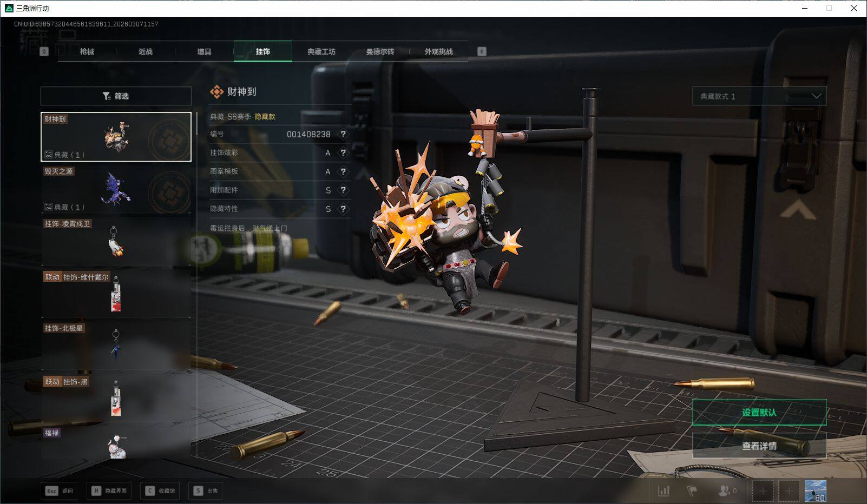Select the 毁灭之源 charm thumbnail
This screenshot has width=867, height=504.
click(116, 189)
